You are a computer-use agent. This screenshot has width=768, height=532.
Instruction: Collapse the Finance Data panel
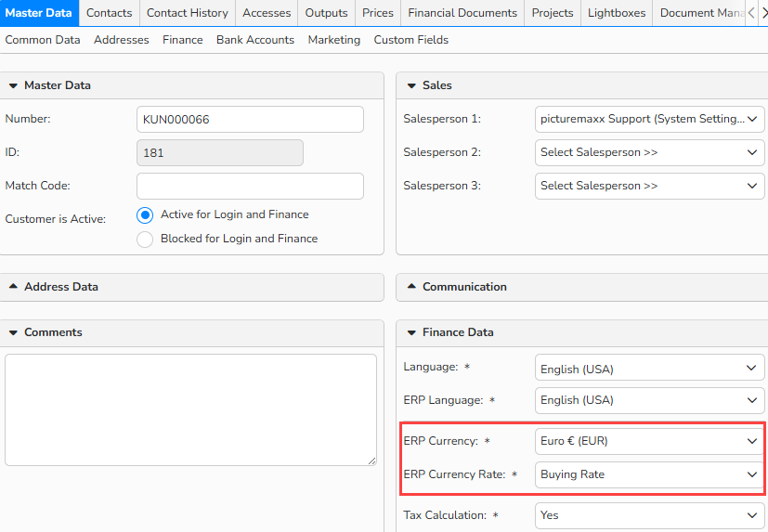(412, 332)
